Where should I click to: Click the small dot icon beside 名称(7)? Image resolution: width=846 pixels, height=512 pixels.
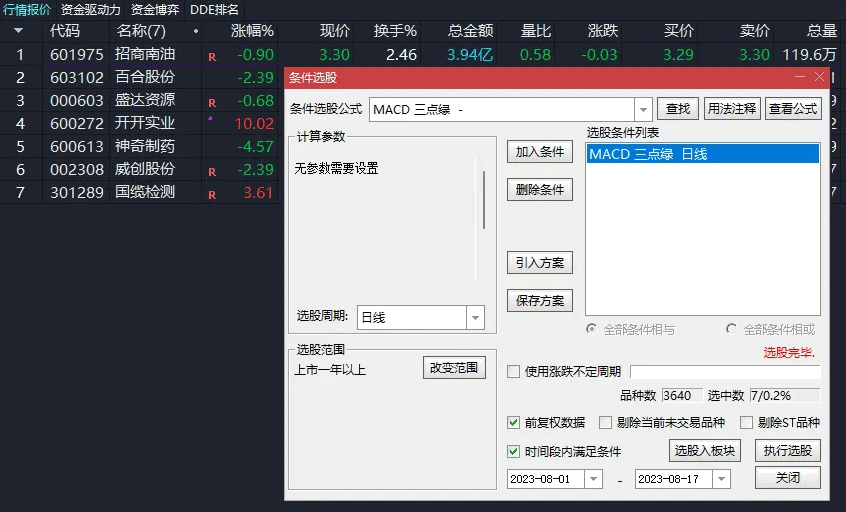click(x=195, y=31)
